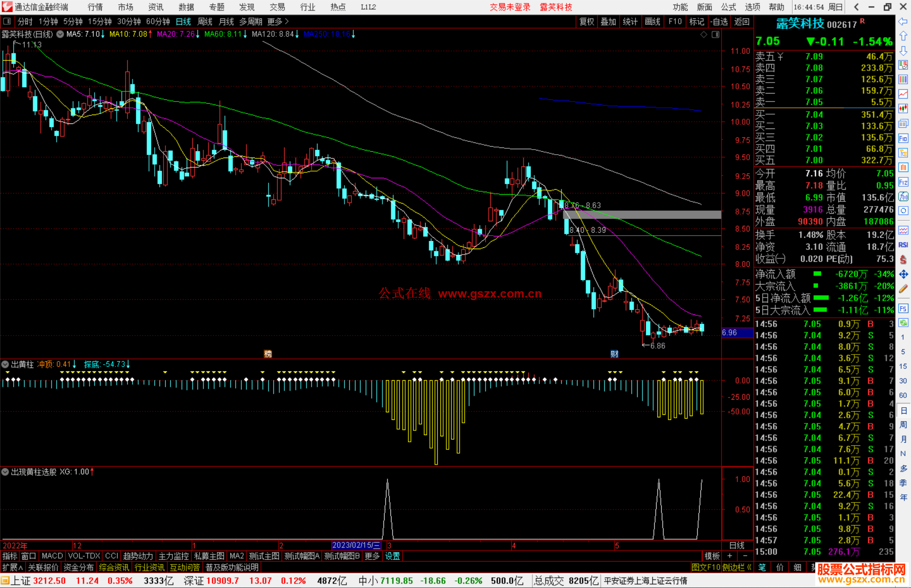Click the 设置 indicator settings button
Screen dimensions: 911x588
tap(392, 556)
